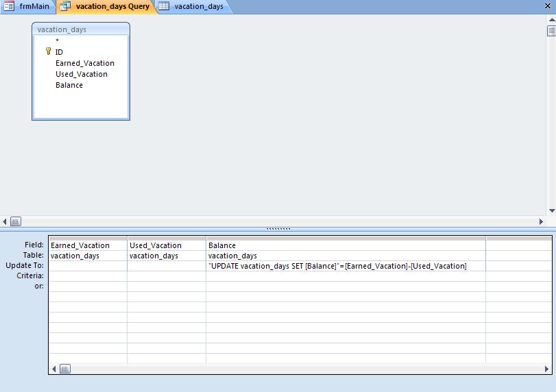Click the design grid horizontal scrollbar thumb
556x392 pixels.
(65, 369)
